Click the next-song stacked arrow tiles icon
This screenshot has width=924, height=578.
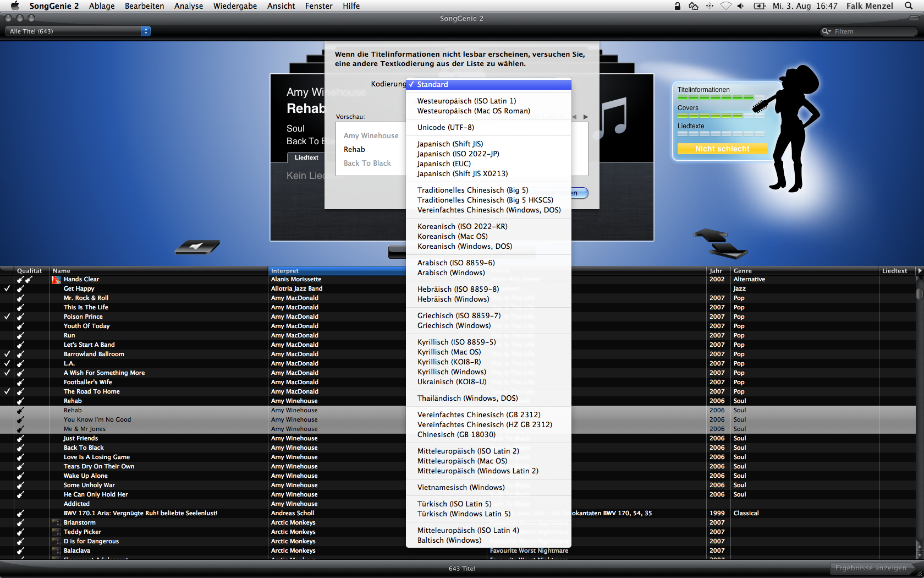coord(721,244)
